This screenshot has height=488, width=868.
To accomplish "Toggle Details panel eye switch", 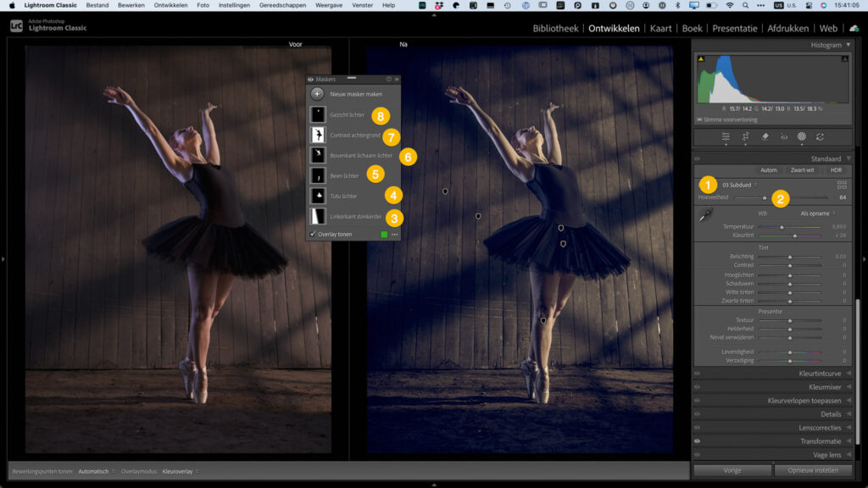I will [x=698, y=414].
